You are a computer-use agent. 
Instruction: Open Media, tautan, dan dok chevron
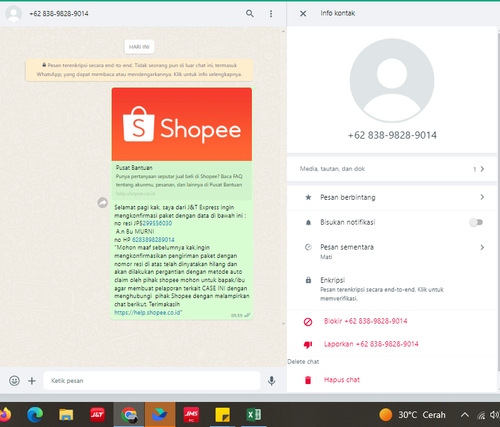pos(482,169)
